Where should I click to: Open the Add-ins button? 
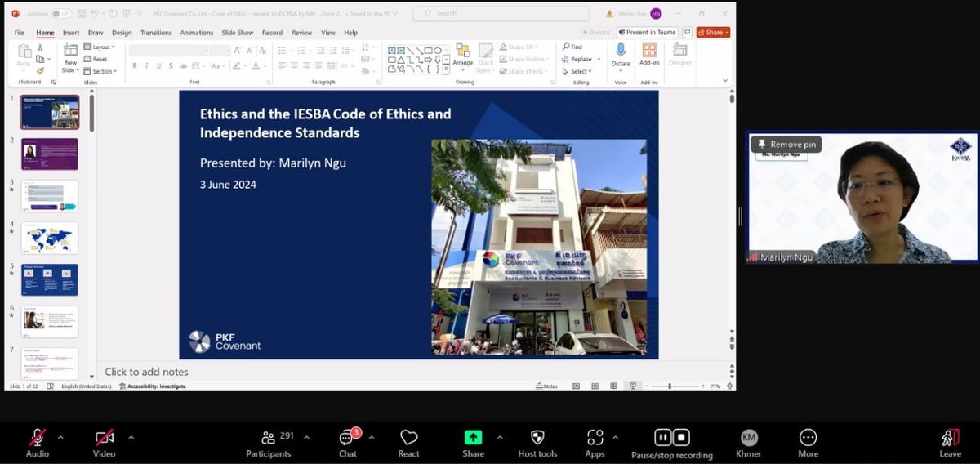click(x=649, y=56)
